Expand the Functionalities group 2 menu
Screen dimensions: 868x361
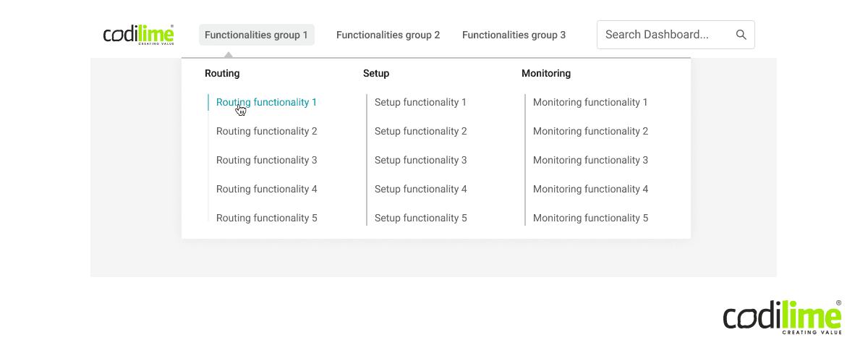pyautogui.click(x=388, y=35)
